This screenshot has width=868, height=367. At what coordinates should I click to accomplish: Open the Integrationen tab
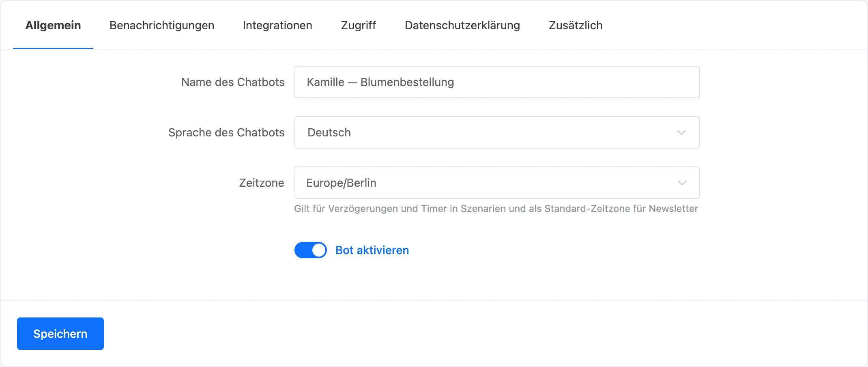pos(277,25)
